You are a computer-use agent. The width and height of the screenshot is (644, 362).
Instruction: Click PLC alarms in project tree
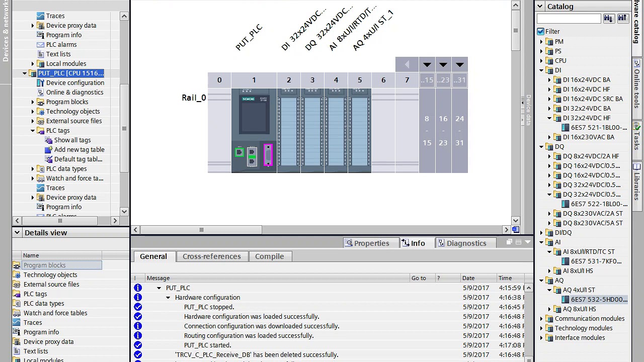(61, 44)
